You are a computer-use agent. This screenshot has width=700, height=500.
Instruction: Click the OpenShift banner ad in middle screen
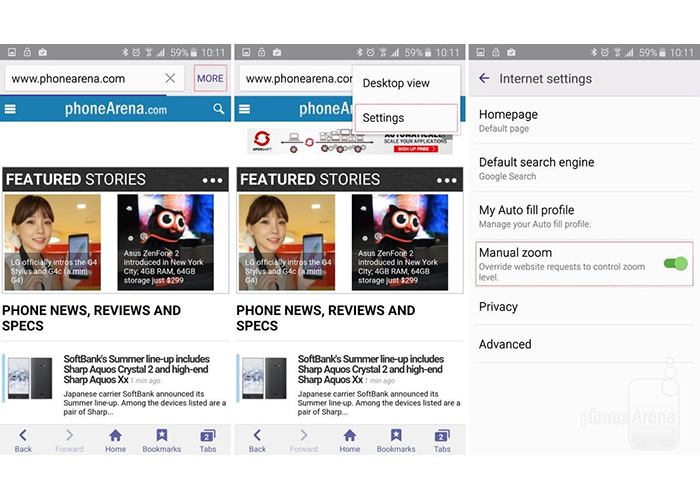(x=350, y=142)
